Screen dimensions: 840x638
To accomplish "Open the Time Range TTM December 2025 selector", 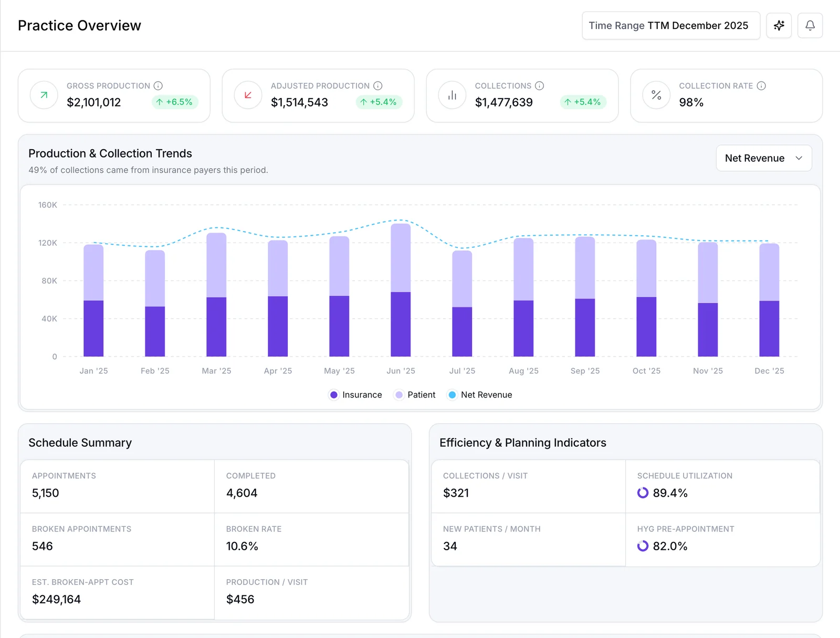I will point(671,25).
